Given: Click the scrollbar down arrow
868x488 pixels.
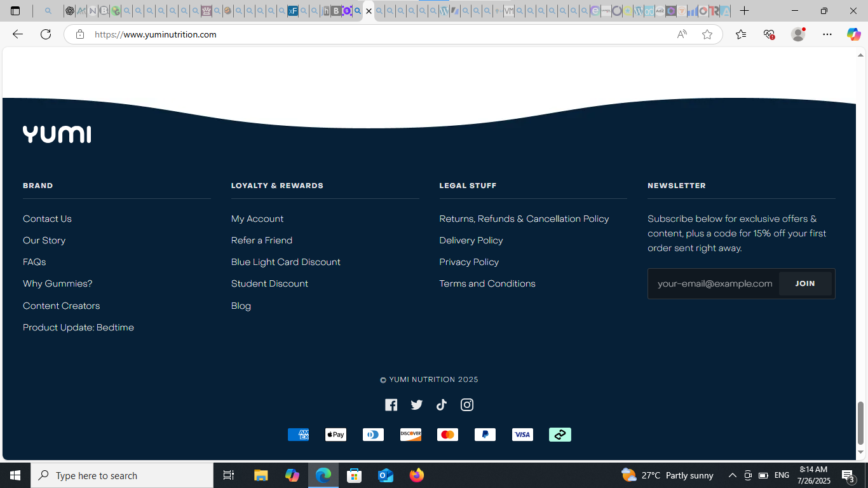Looking at the screenshot, I should click(x=861, y=452).
